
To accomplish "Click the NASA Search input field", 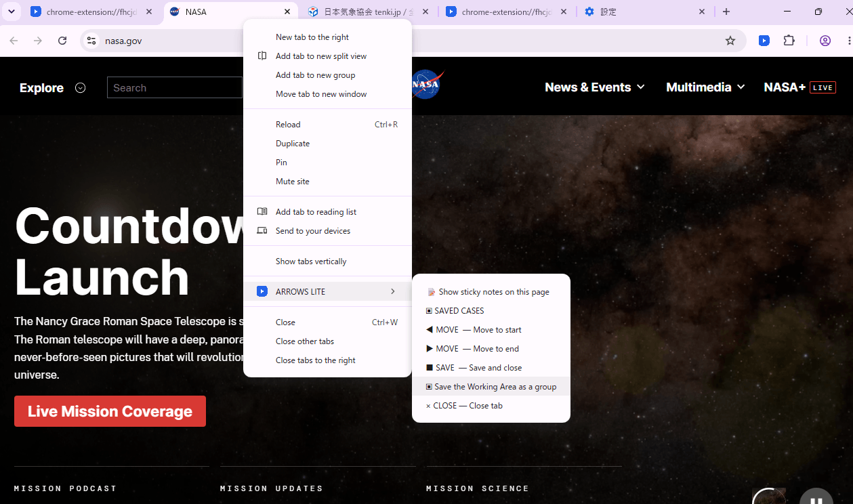I will (175, 87).
